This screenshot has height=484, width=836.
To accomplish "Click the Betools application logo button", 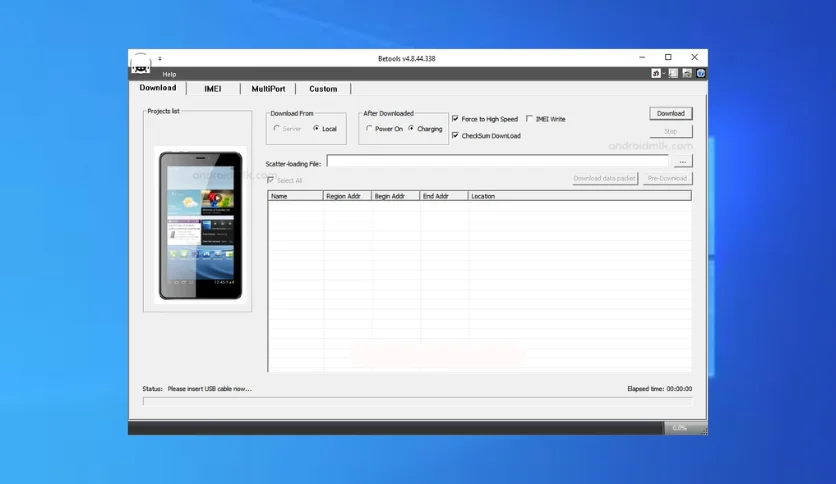I will [x=141, y=64].
